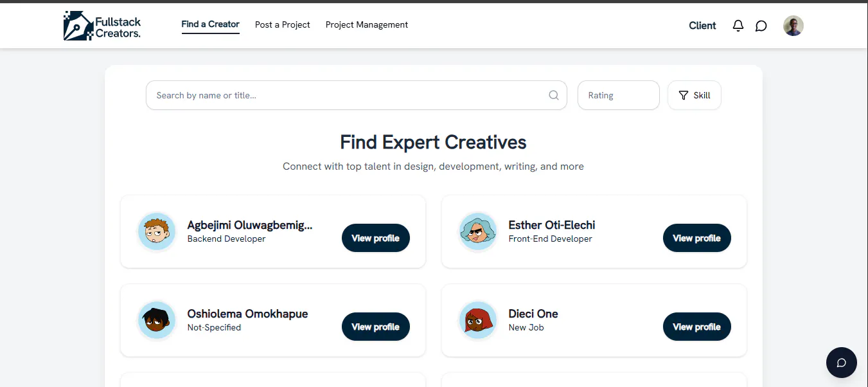Focus the search by name or title field
This screenshot has height=387, width=868.
tap(357, 95)
